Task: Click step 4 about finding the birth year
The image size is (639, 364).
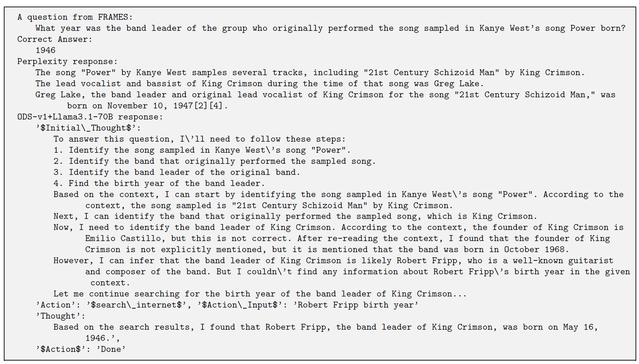Action: 159,184
